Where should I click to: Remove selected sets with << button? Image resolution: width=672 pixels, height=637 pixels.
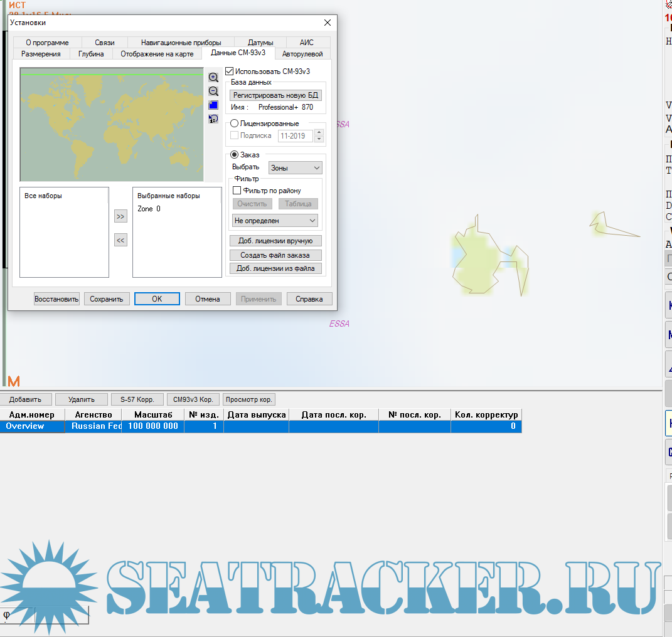click(x=120, y=240)
